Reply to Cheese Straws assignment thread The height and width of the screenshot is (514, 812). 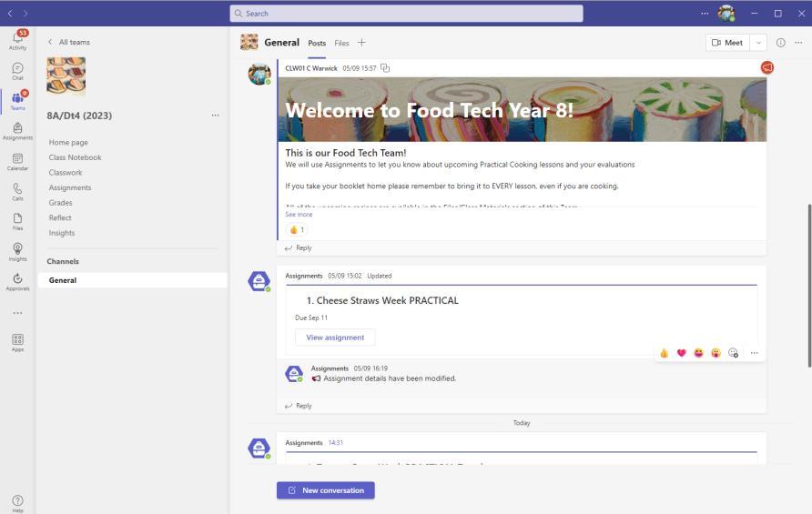[x=299, y=406]
